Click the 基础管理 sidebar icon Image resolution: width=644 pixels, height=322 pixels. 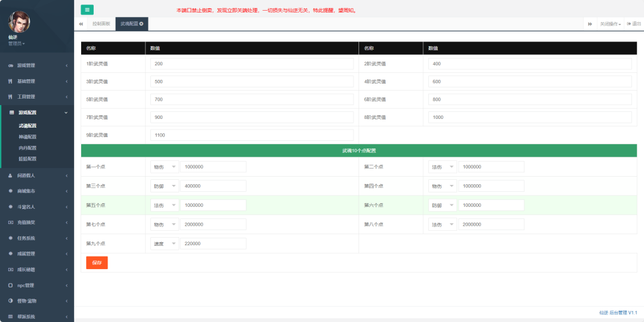(x=11, y=81)
